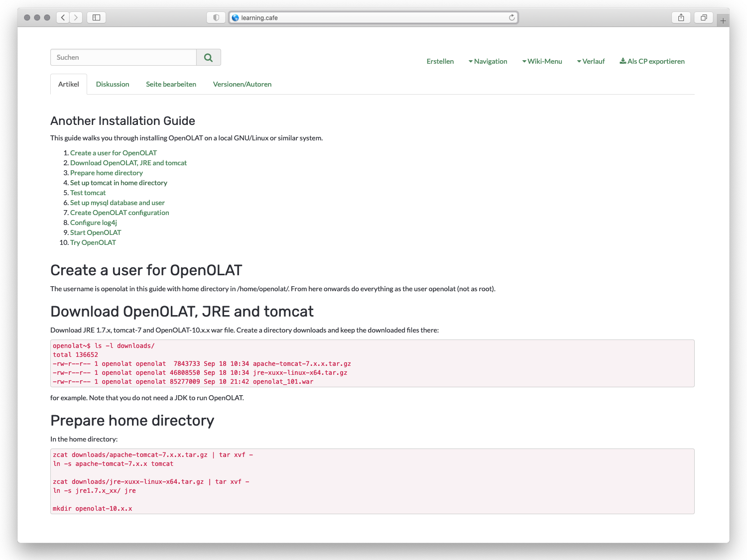Open the Versionen/Autoren tab
Viewport: 747px width, 560px height.
pos(242,84)
